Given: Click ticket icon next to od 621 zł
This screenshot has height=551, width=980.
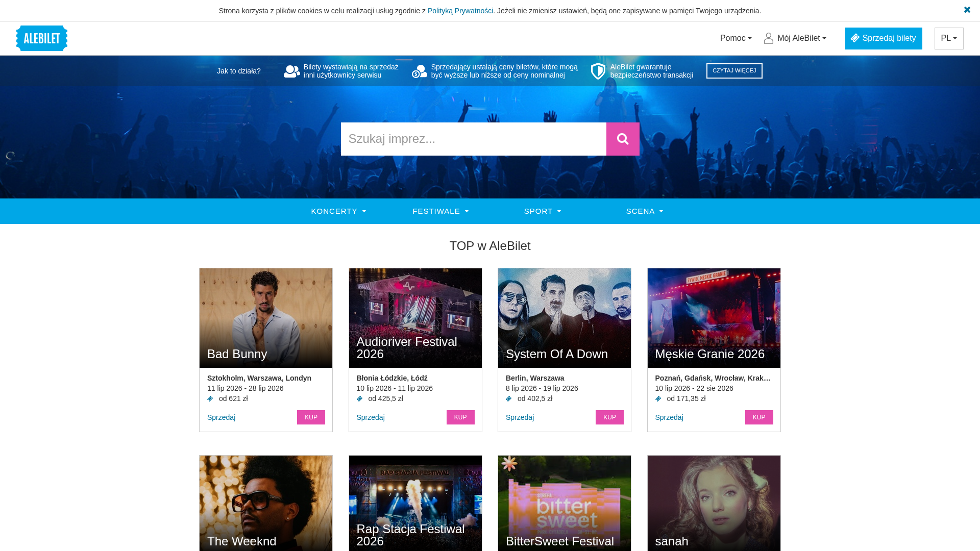Looking at the screenshot, I should click(x=210, y=399).
